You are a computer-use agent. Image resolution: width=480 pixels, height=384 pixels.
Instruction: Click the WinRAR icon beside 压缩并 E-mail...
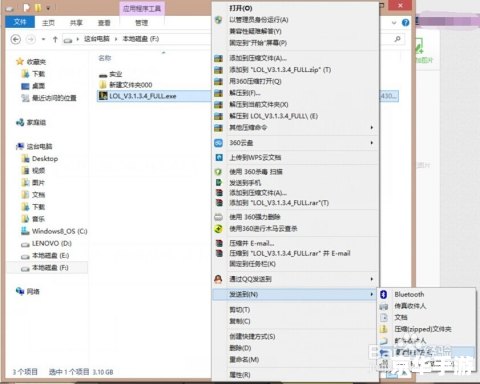click(x=219, y=243)
